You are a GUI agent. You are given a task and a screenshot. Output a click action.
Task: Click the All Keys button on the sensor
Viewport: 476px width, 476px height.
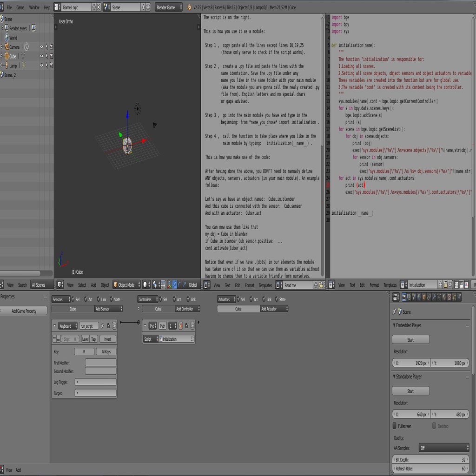(106, 351)
